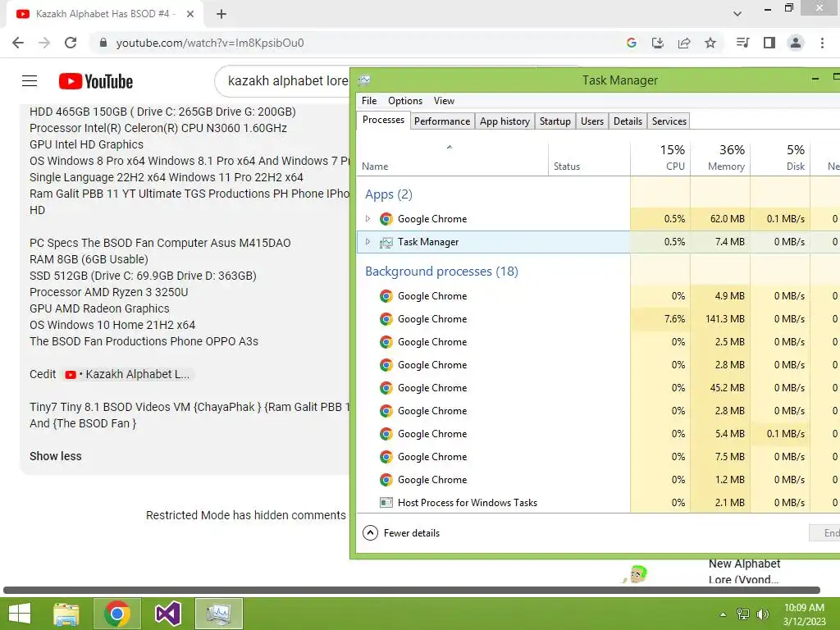Viewport: 840px width, 630px height.
Task: Toggle Chrome side panel icon
Action: tap(769, 43)
